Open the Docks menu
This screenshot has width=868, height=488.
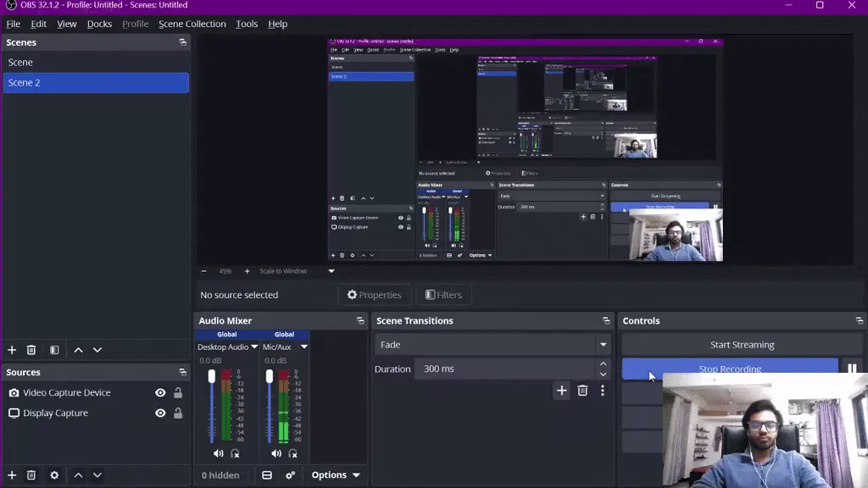click(x=99, y=24)
